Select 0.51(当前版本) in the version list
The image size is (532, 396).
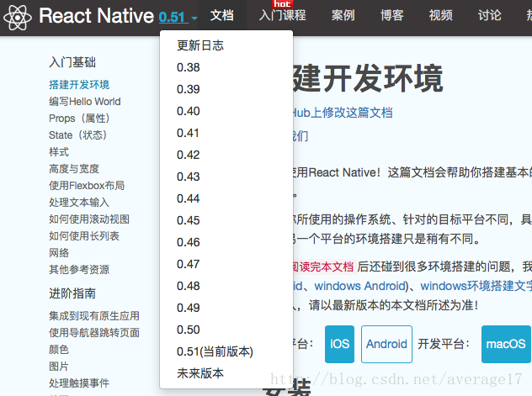[x=215, y=351]
